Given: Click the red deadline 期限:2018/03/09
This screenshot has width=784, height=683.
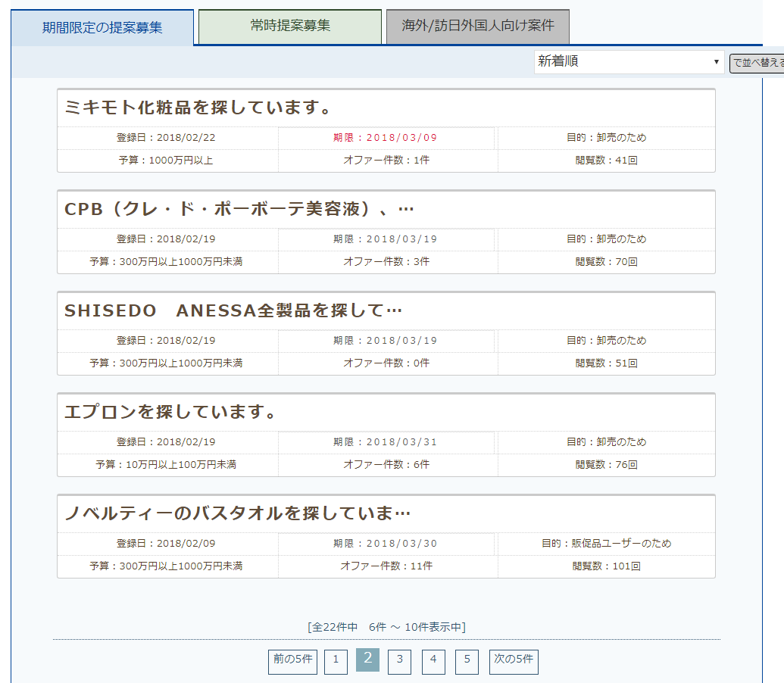Looking at the screenshot, I should click(386, 138).
